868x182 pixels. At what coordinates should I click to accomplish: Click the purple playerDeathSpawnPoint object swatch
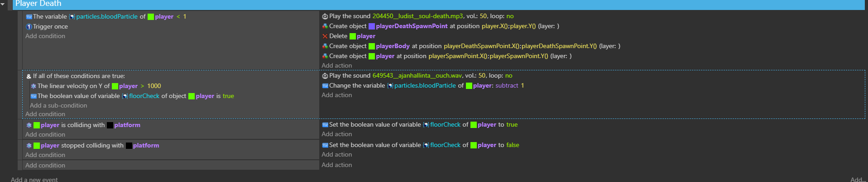[x=372, y=26]
